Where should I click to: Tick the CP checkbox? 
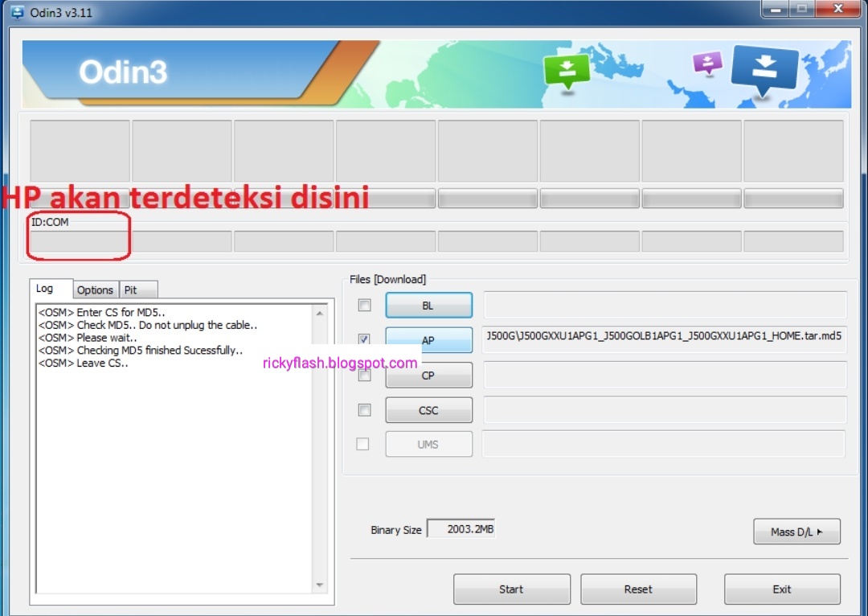click(364, 376)
